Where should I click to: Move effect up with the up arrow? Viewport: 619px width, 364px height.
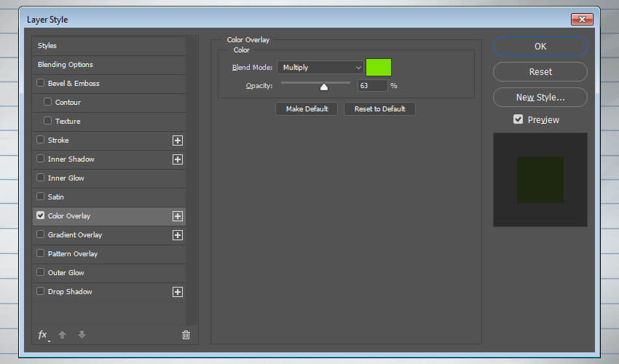point(62,335)
